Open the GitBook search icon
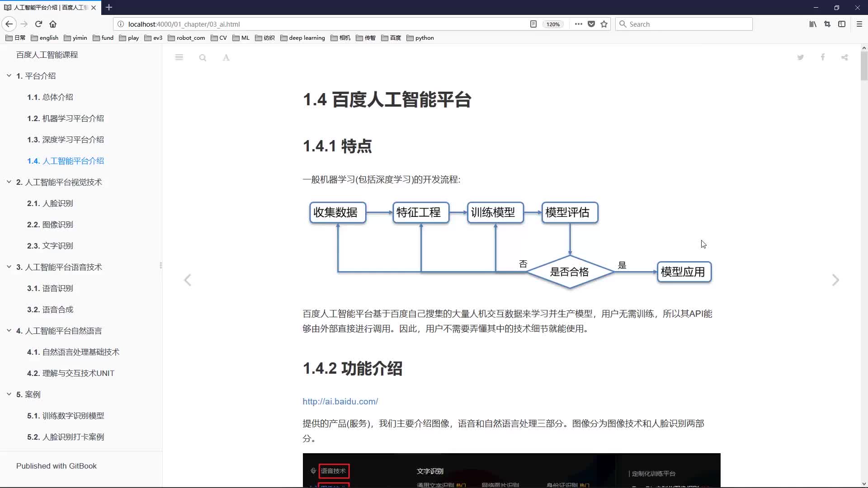Image resolution: width=868 pixels, height=488 pixels. pos(203,57)
